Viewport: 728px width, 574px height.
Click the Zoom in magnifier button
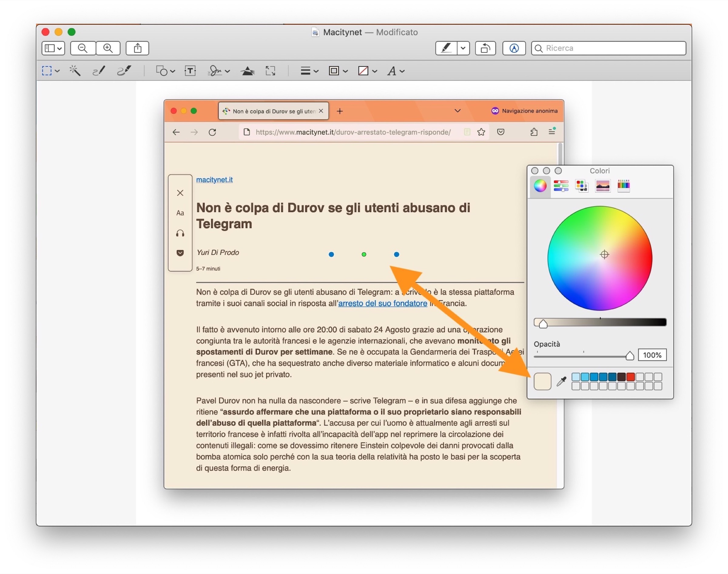click(108, 48)
